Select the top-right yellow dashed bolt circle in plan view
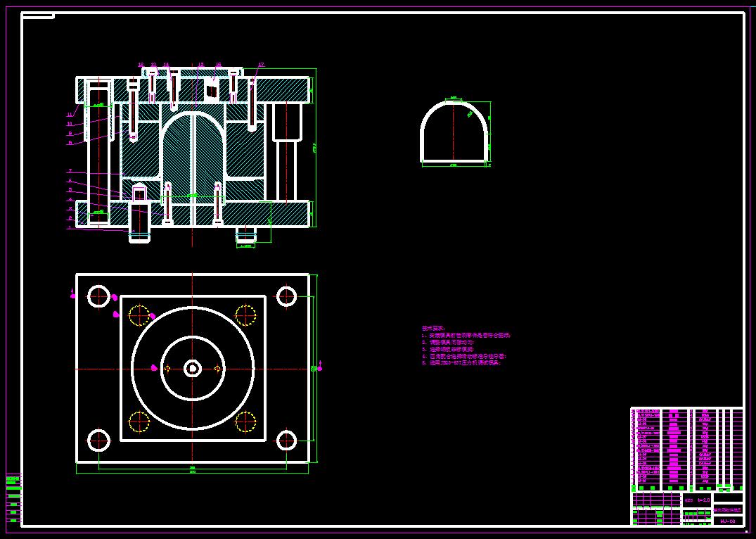The image size is (756, 539). coord(245,315)
